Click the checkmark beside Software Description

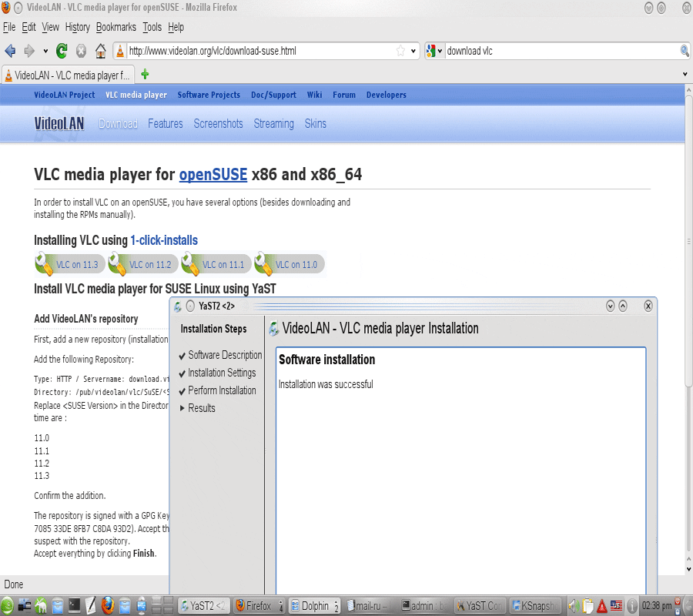coord(182,355)
